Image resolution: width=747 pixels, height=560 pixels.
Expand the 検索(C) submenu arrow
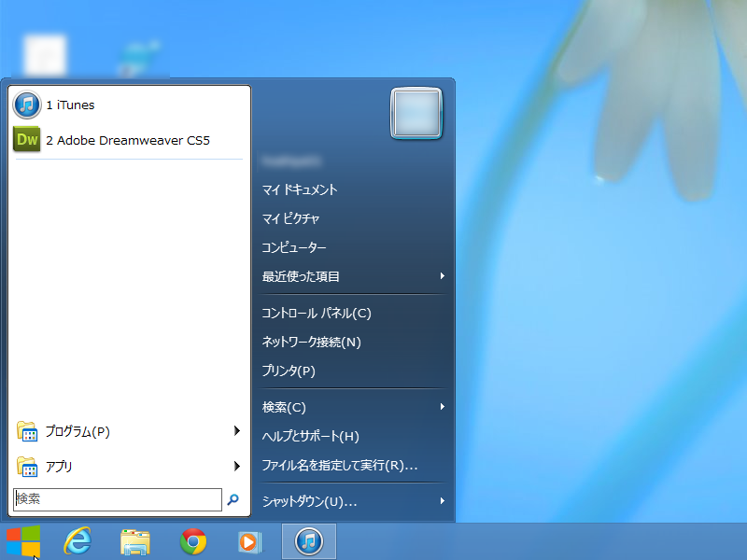pyautogui.click(x=443, y=407)
